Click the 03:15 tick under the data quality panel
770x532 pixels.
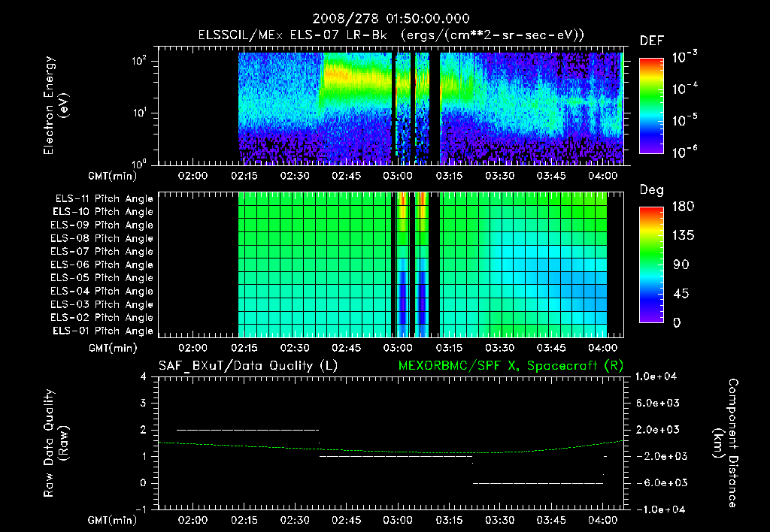click(449, 520)
